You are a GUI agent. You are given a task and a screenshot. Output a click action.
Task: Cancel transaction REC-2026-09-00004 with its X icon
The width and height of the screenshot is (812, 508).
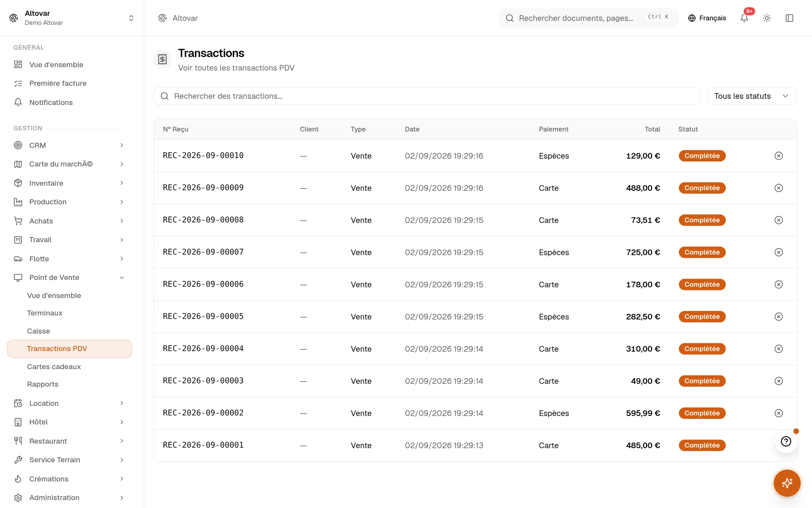(778, 349)
